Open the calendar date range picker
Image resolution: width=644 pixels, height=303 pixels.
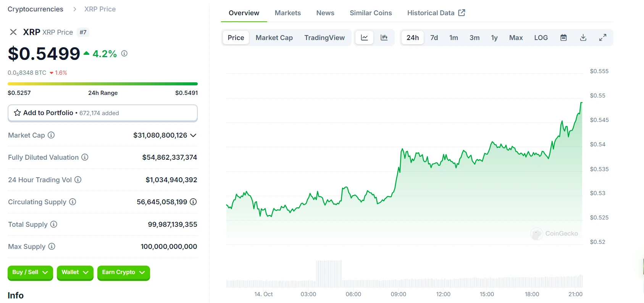(563, 38)
